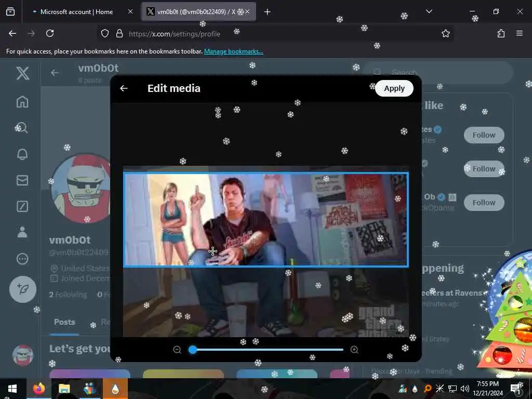
Task: Open the network tray icon
Action: tap(453, 389)
